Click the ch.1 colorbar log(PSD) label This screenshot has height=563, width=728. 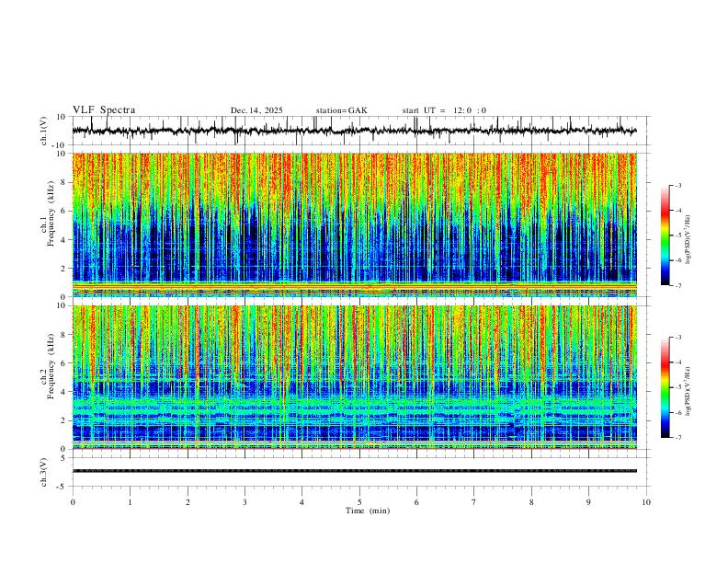click(x=689, y=239)
